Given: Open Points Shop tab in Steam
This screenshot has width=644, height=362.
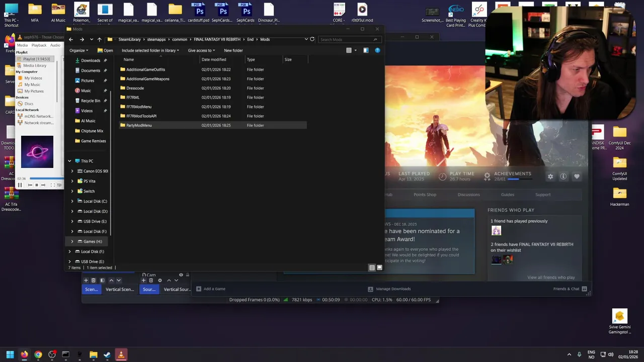Looking at the screenshot, I should click(x=425, y=195).
